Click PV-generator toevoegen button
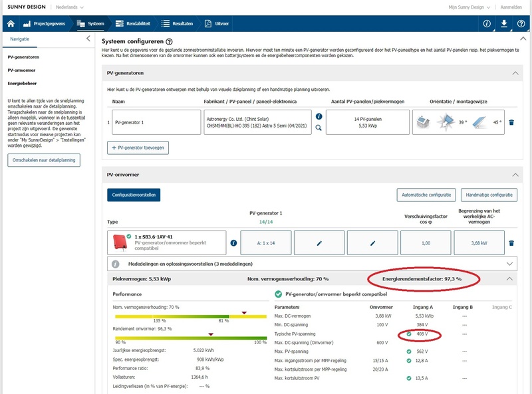This screenshot has width=532, height=394. click(x=138, y=148)
